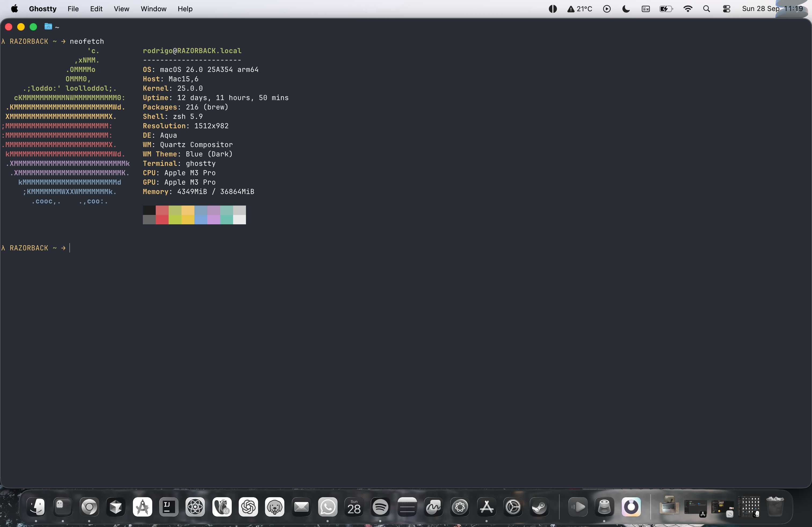Click the 'Terminal: ghostty' line
The width and height of the screenshot is (812, 527).
(179, 163)
